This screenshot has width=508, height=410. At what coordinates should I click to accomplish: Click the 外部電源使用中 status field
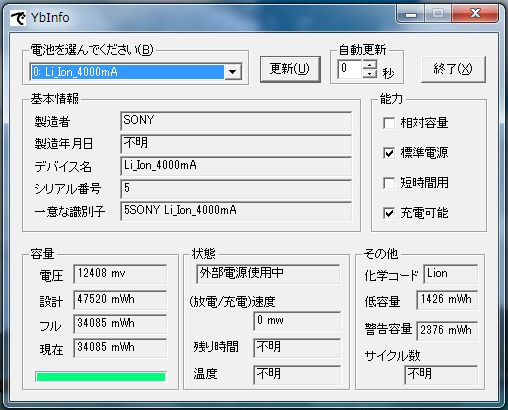click(x=269, y=274)
